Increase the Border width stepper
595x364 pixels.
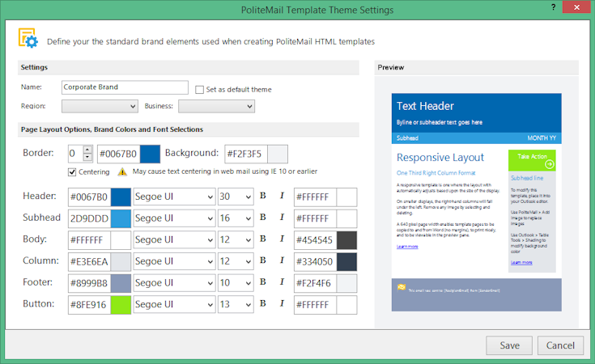click(x=87, y=150)
